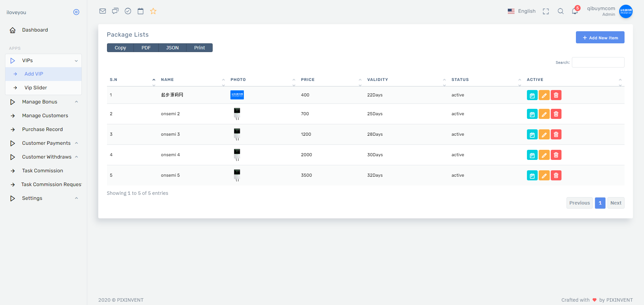The width and height of the screenshot is (644, 305).
Task: Delete the onsemi 3 package
Action: pyautogui.click(x=556, y=134)
